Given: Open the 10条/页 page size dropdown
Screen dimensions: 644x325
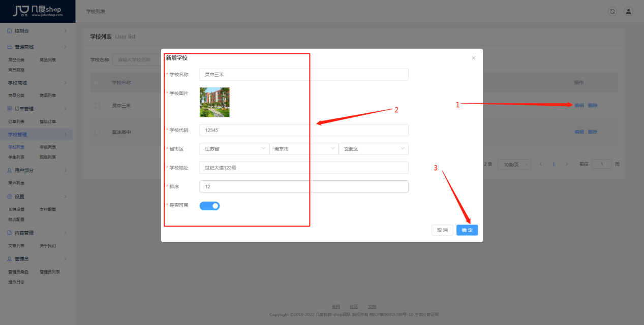Looking at the screenshot, I should pyautogui.click(x=514, y=164).
